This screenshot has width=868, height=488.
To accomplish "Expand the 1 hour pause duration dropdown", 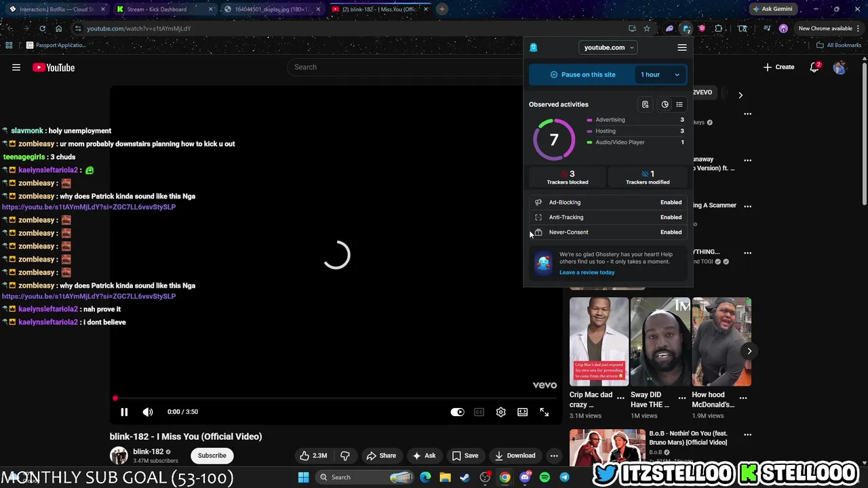I will tap(660, 75).
